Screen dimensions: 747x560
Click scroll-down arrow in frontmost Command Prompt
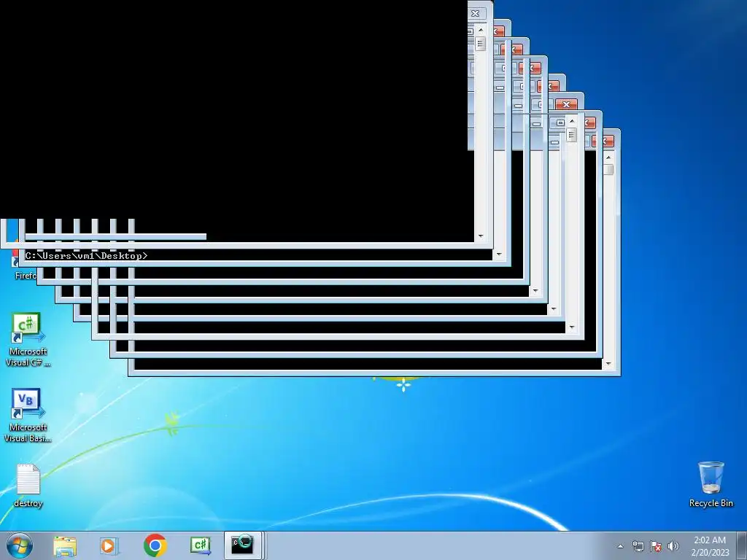(x=480, y=236)
